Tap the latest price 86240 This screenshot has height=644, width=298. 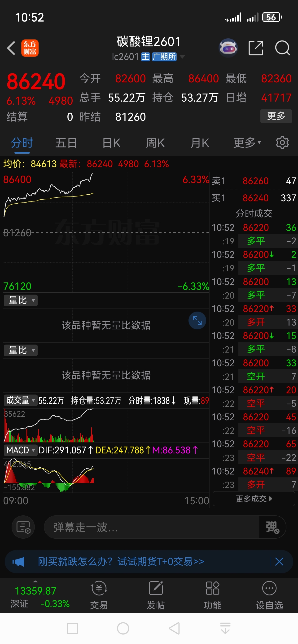coord(36,81)
